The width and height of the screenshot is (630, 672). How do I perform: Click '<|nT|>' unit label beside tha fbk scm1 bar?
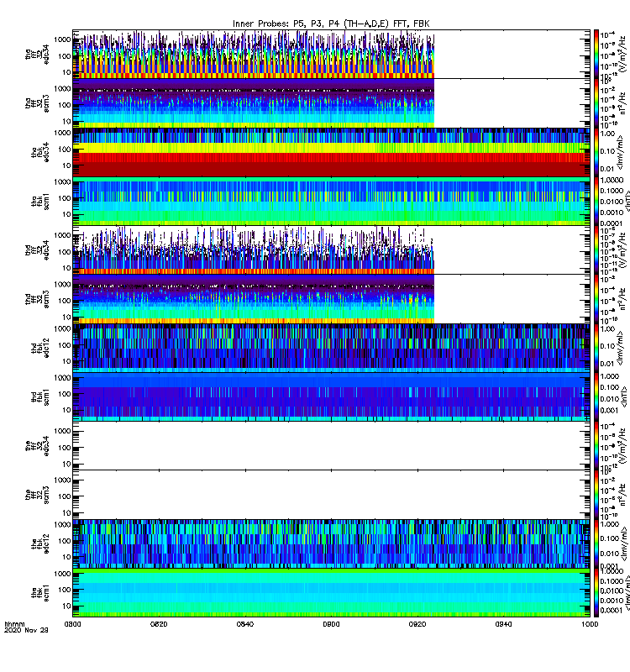(x=627, y=202)
